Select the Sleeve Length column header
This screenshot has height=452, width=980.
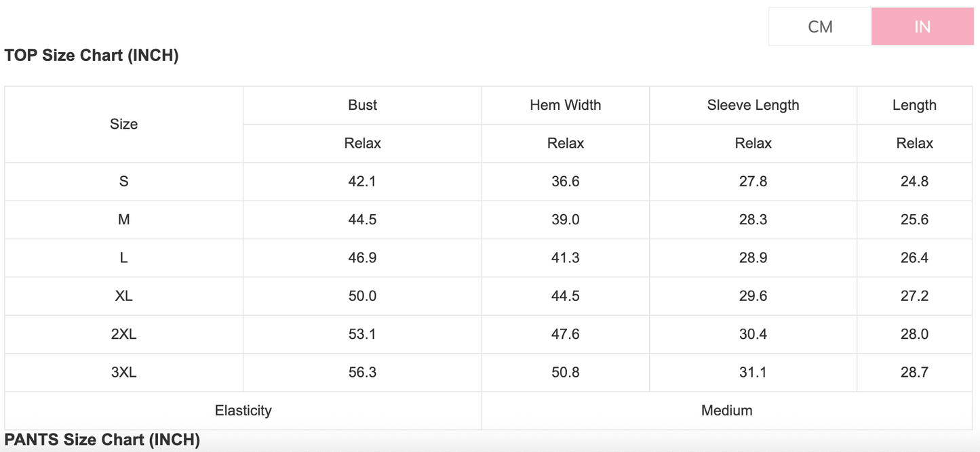click(753, 105)
